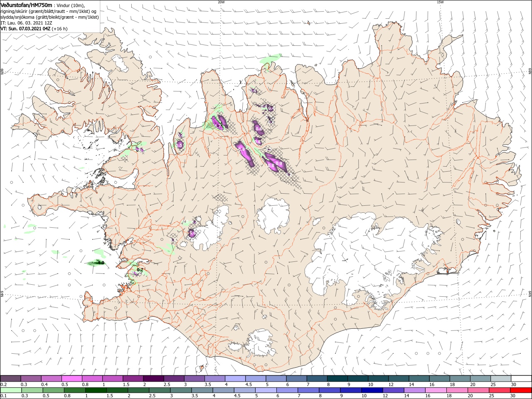Pick upper-row swatch between 1.5 and 2
Screen dimensions: 532x399
tap(133, 378)
